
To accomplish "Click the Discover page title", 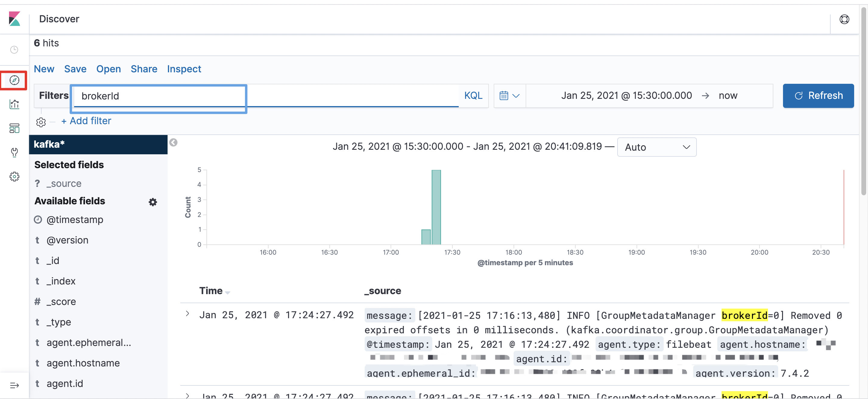I will pos(59,19).
